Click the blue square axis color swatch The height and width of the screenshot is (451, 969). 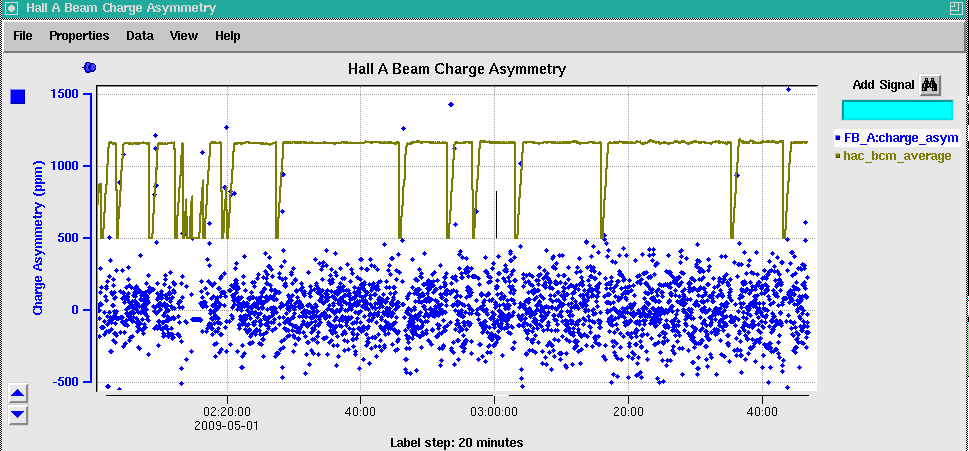[18, 96]
